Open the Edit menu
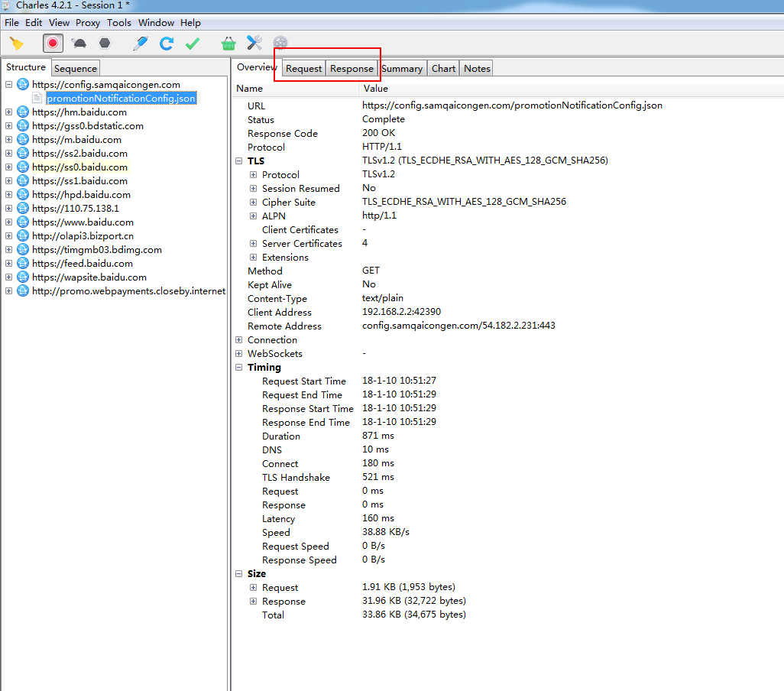This screenshot has width=784, height=691. [x=34, y=22]
